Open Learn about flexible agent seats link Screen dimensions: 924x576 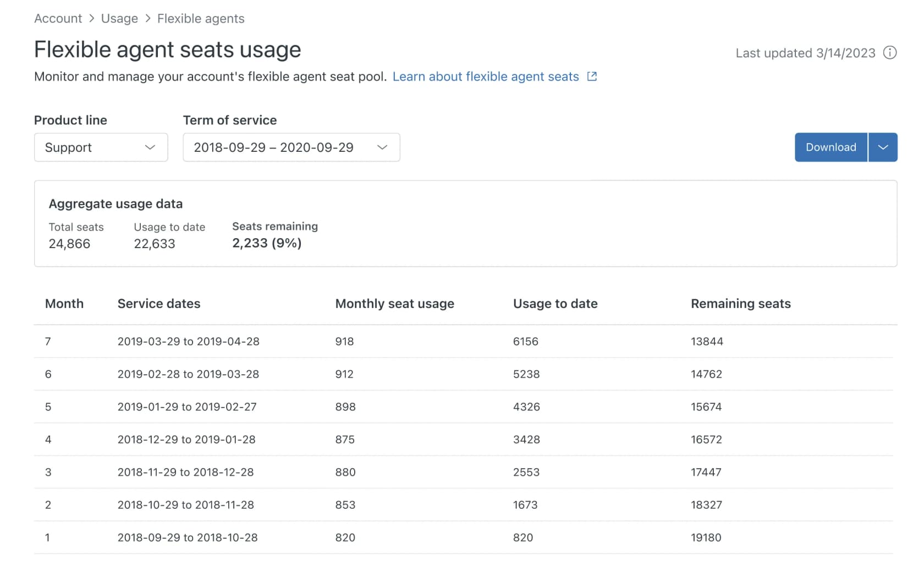486,76
